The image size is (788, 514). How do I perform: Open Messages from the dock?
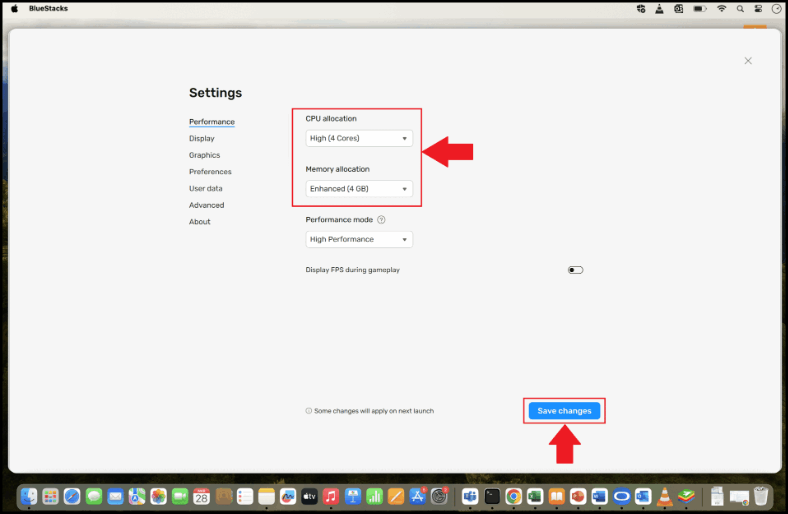[94, 497]
